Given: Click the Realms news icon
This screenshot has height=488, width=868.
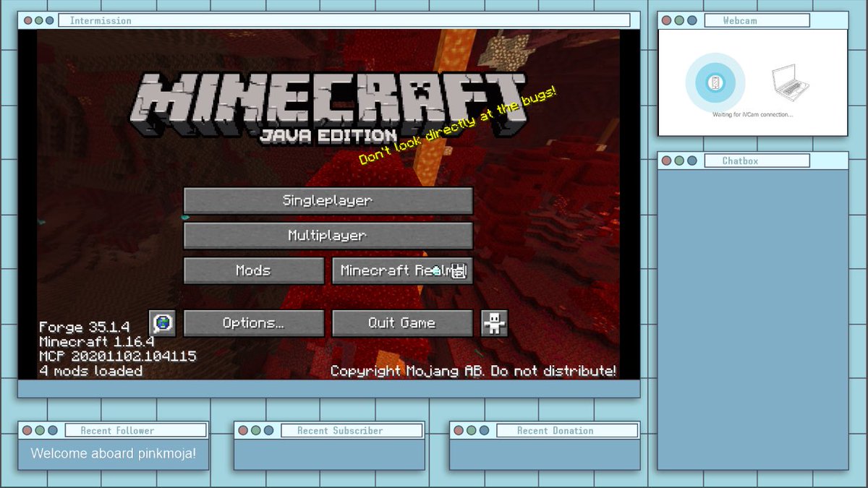Looking at the screenshot, I should [x=459, y=271].
